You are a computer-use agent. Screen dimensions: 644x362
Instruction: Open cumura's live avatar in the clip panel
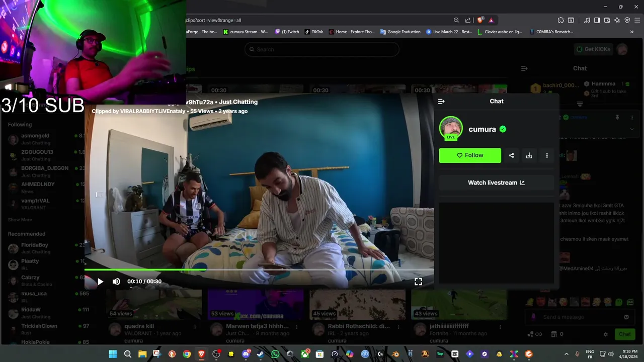pyautogui.click(x=451, y=128)
